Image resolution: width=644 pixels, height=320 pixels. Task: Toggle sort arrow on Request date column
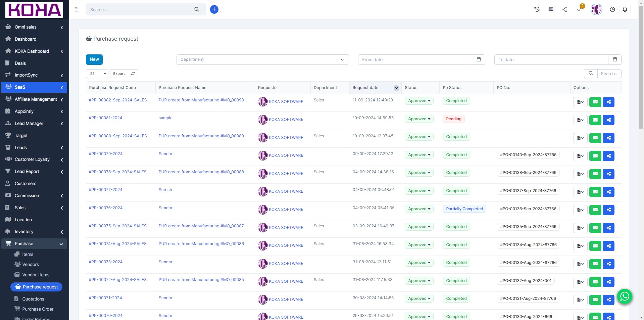pyautogui.click(x=396, y=88)
